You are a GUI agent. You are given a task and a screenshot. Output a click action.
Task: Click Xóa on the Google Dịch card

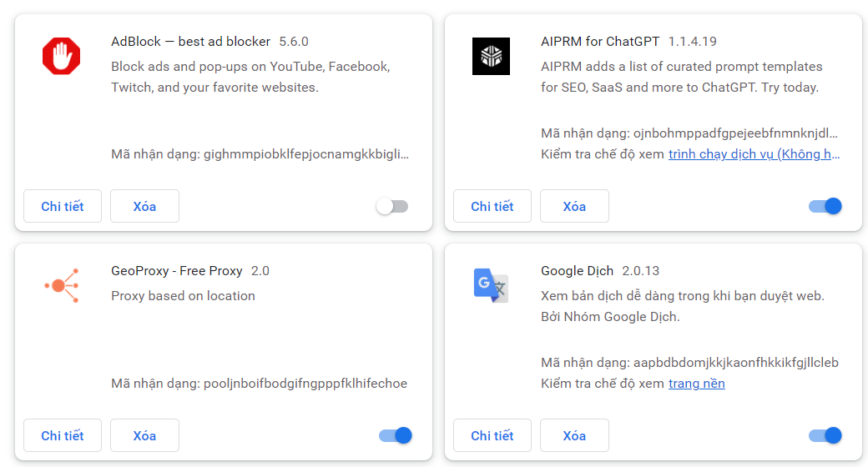[574, 435]
